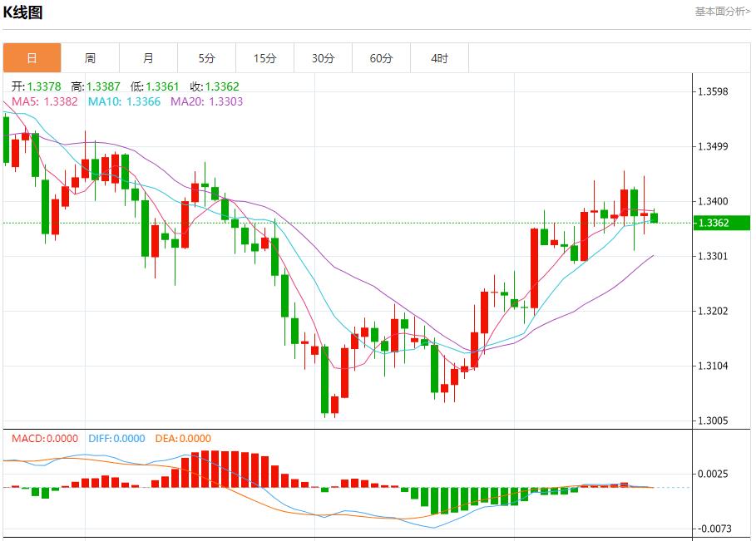Click the rightmost green candlestick
This screenshot has width=756, height=541.
click(655, 218)
